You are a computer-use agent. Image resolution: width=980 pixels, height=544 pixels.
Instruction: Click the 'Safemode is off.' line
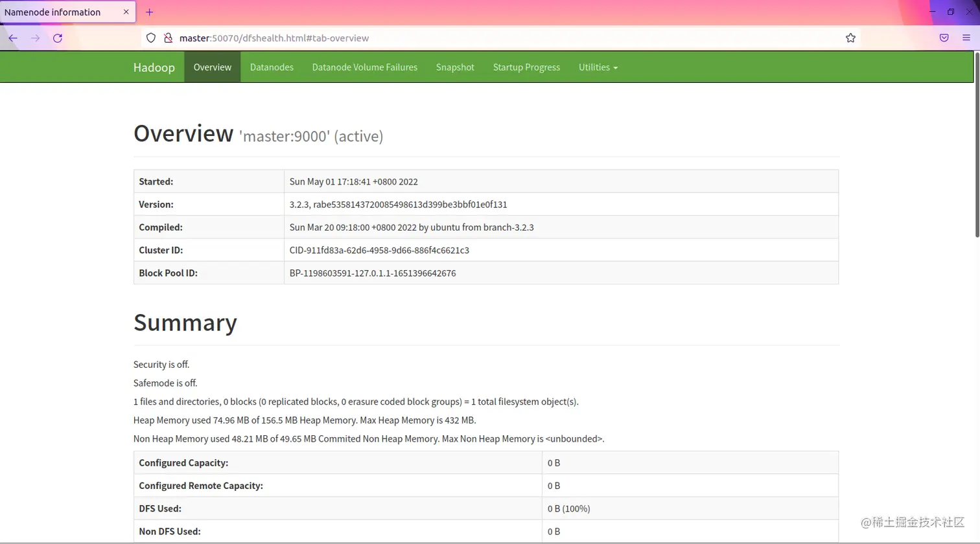[x=165, y=383]
